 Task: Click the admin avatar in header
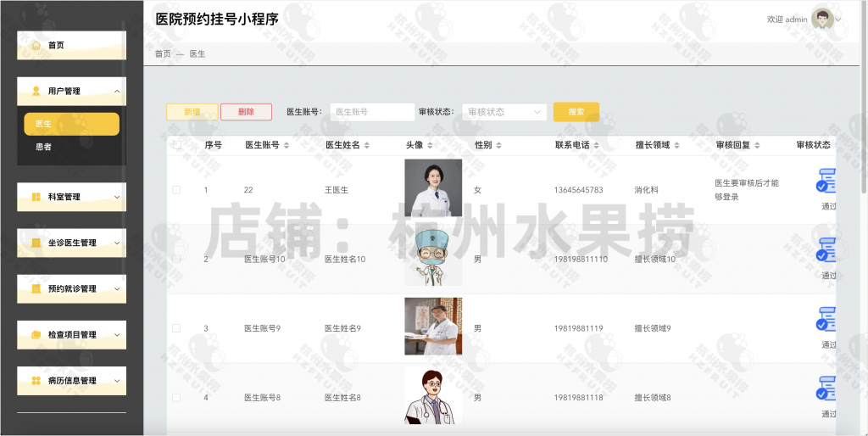click(x=822, y=19)
